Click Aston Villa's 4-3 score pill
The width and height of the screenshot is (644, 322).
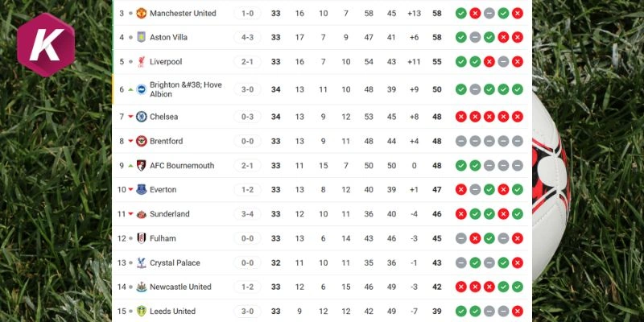(x=248, y=37)
